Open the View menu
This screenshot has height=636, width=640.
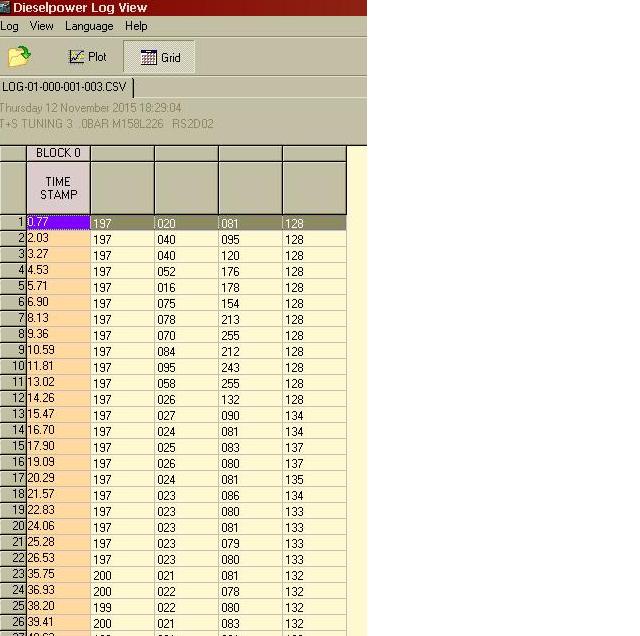point(42,26)
